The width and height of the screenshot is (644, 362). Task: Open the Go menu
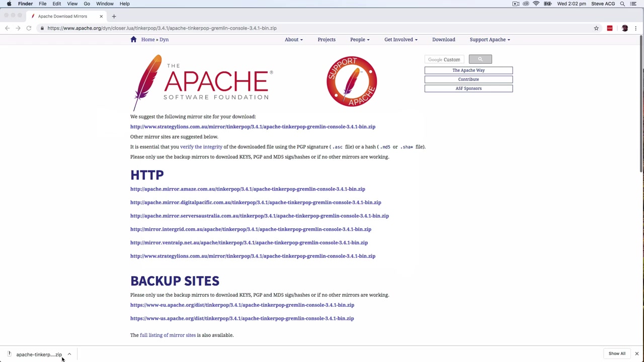pos(87,4)
